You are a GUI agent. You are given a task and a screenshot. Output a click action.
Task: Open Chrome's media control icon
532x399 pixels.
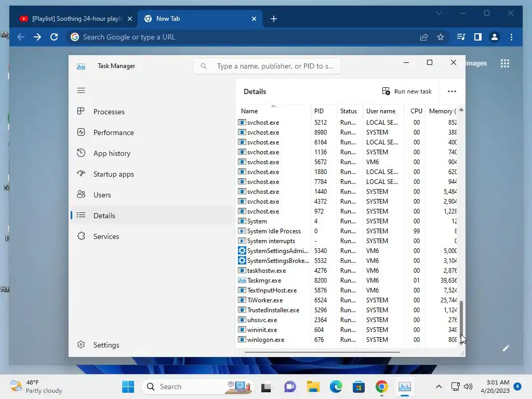461,37
